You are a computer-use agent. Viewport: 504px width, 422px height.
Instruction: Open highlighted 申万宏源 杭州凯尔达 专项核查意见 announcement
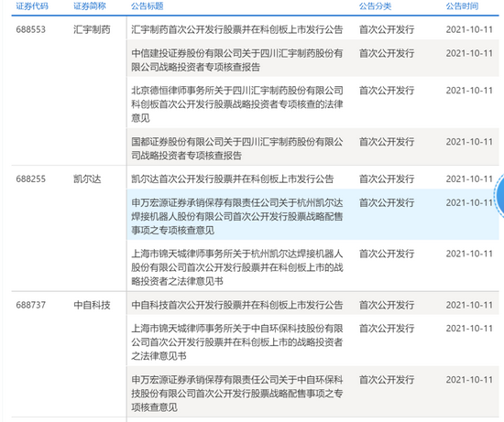click(x=237, y=216)
